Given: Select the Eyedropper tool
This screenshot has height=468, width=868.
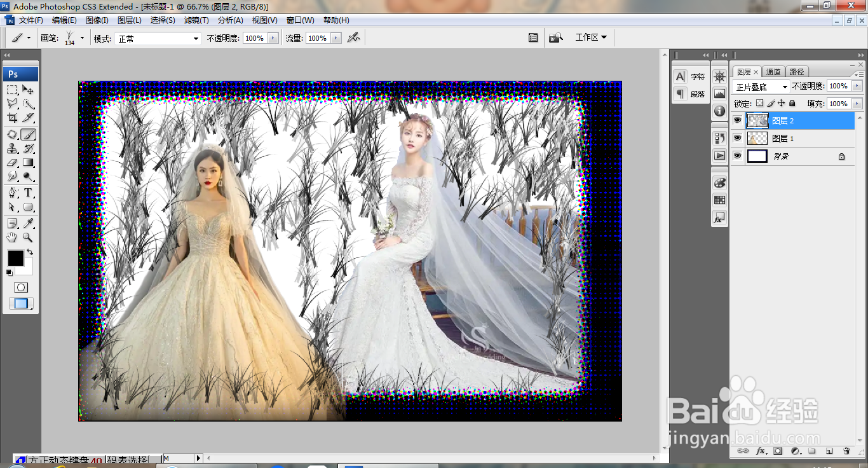Looking at the screenshot, I should 28,223.
